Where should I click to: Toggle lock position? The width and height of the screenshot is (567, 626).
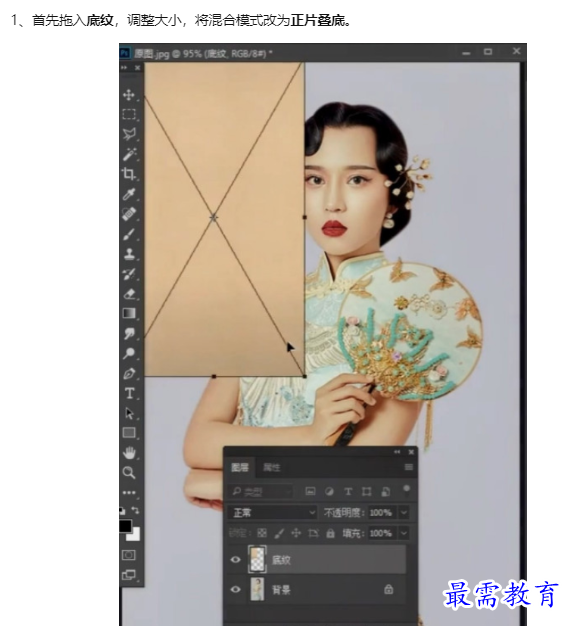point(296,533)
